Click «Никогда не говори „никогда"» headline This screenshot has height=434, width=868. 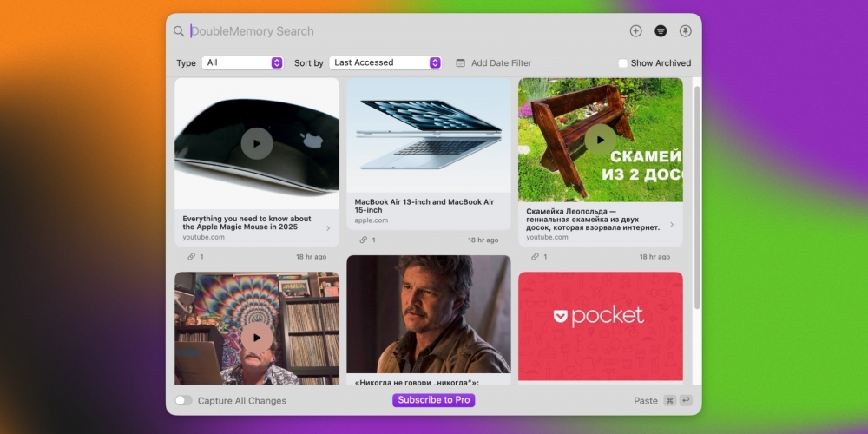pos(417,381)
